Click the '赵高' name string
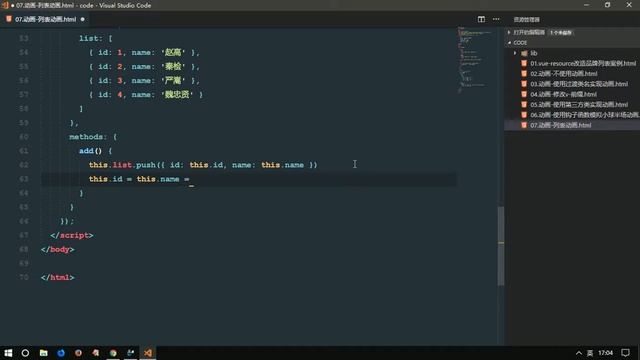The image size is (640, 360). (x=173, y=52)
